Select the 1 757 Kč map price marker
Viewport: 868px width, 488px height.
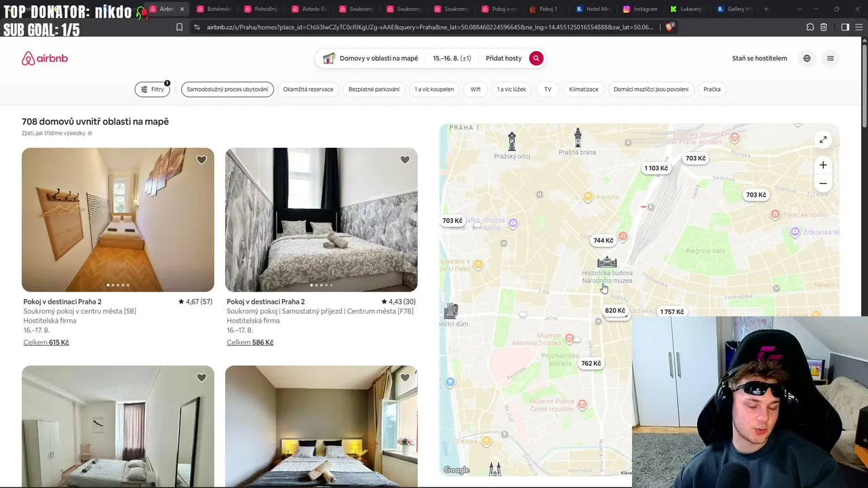click(x=672, y=312)
